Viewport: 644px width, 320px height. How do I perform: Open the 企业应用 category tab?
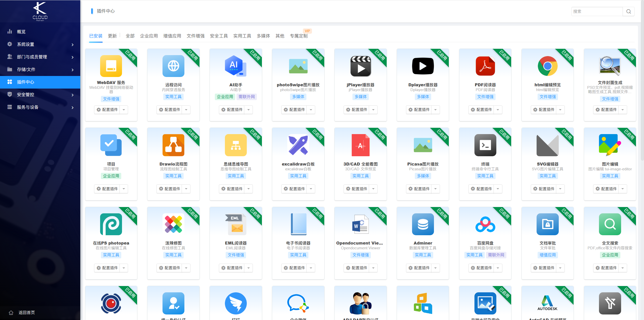coord(149,36)
